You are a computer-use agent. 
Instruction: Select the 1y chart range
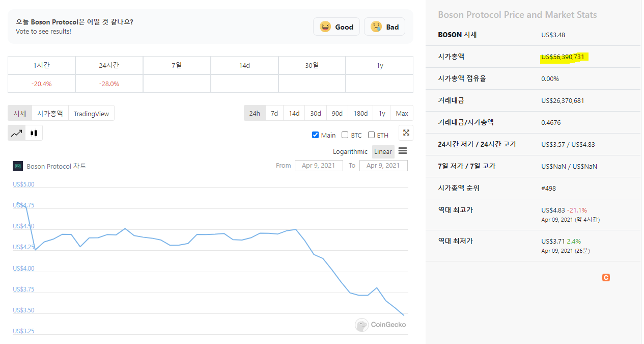click(382, 113)
